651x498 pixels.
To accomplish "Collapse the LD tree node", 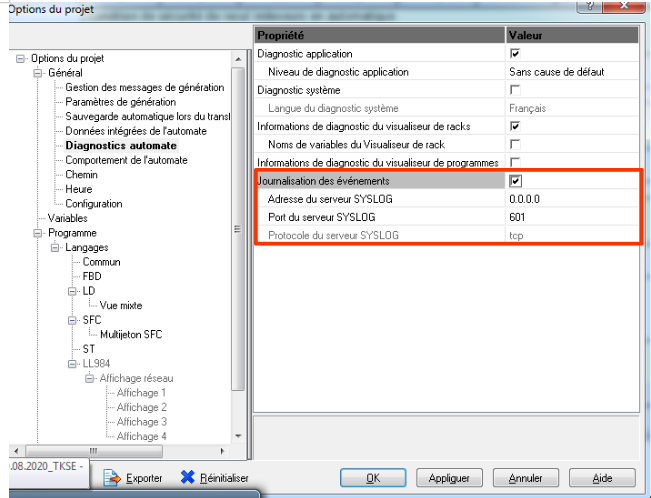I will click(72, 291).
